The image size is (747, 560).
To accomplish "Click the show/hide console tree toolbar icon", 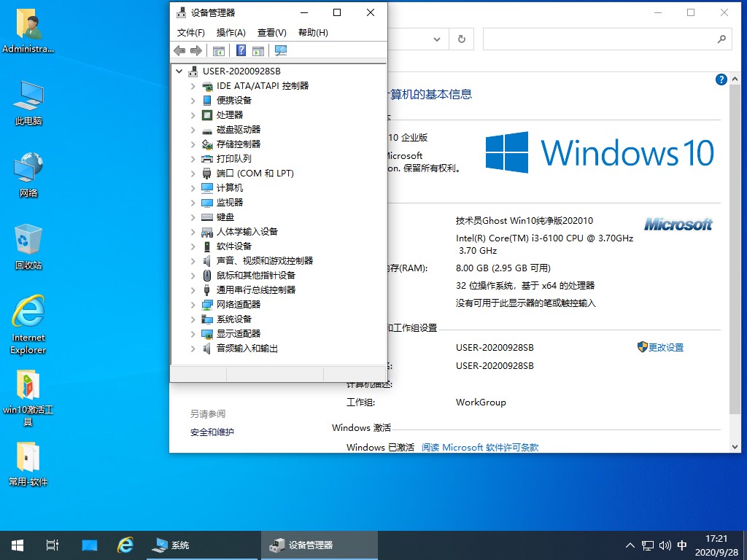I will (218, 50).
